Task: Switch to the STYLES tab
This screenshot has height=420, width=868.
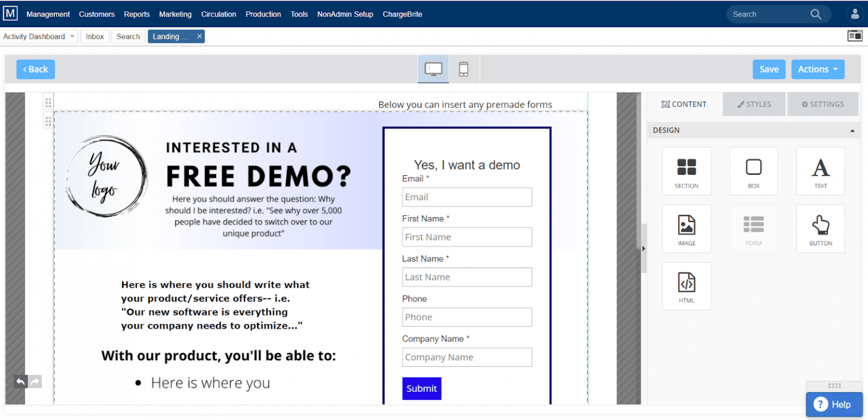Action: (753, 104)
